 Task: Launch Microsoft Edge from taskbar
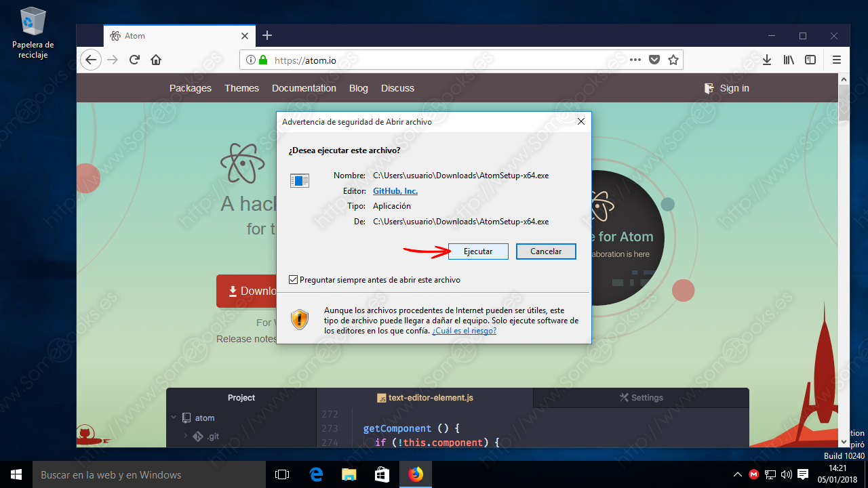click(x=315, y=474)
